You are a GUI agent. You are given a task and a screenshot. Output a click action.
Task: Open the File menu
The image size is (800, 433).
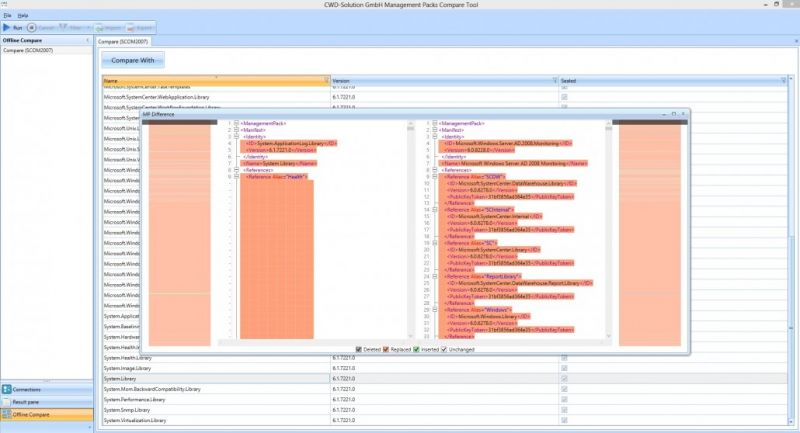pos(7,15)
